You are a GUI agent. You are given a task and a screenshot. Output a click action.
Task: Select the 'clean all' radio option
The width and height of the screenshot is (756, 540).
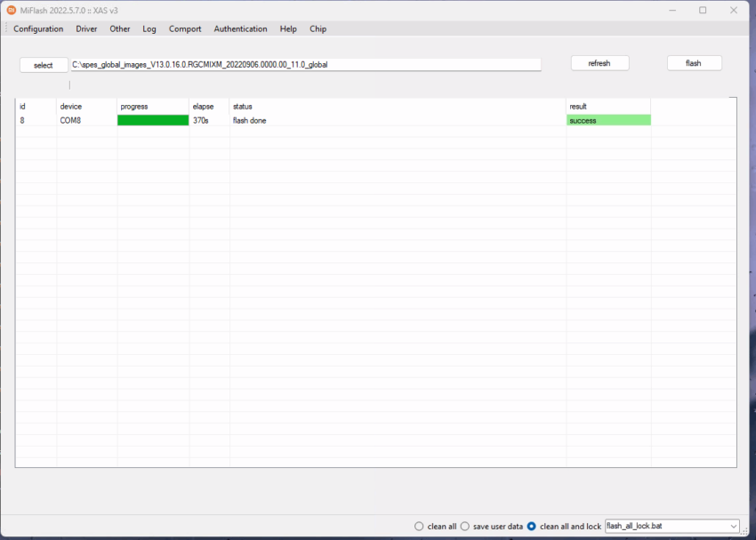coord(420,526)
